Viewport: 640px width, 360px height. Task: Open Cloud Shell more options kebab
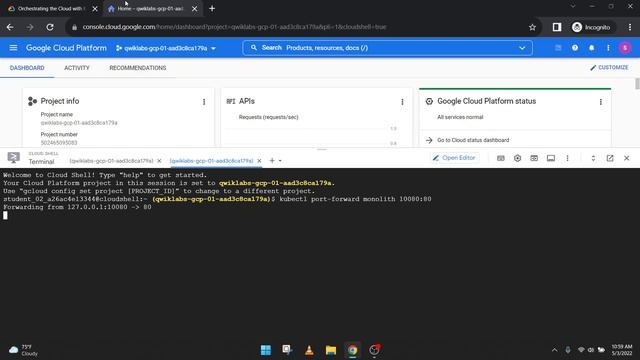coord(567,158)
